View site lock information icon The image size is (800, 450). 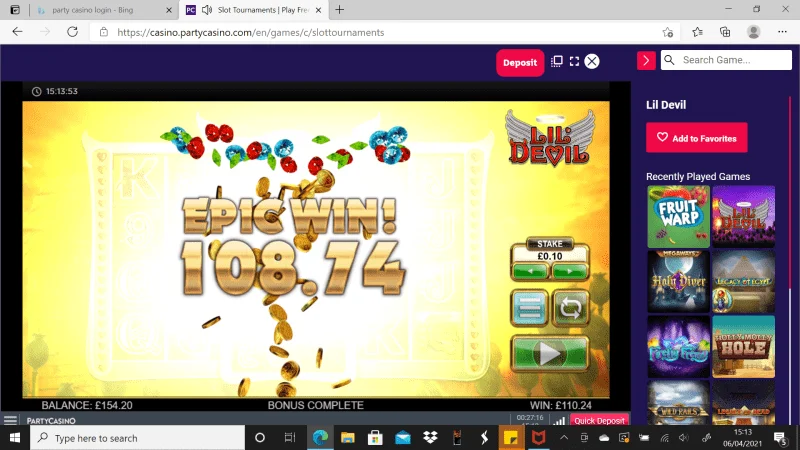[x=104, y=32]
